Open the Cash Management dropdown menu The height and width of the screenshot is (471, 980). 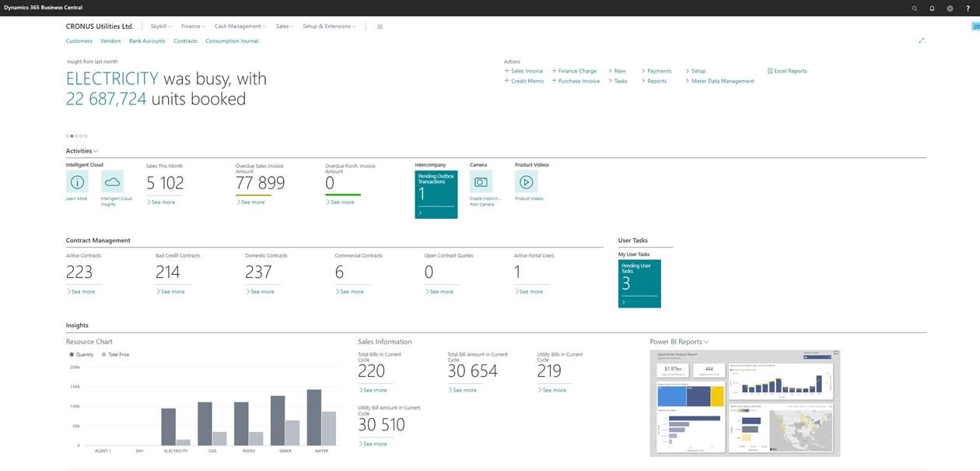point(240,26)
